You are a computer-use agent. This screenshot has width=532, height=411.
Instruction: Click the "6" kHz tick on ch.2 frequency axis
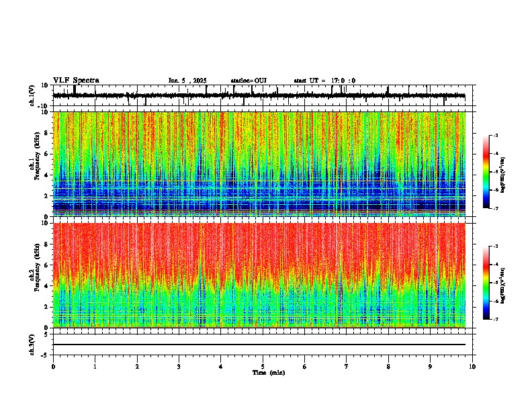pyautogui.click(x=47, y=265)
